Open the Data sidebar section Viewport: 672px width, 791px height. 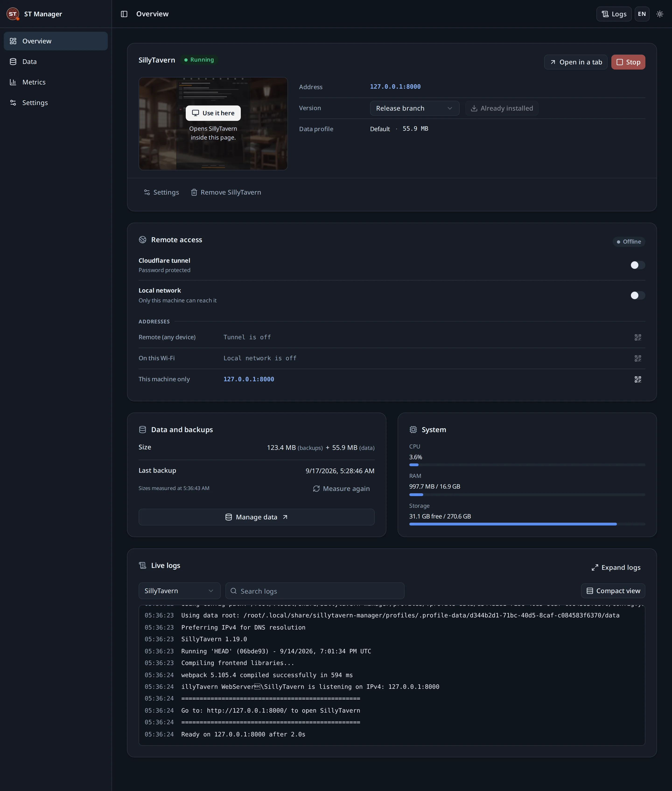pyautogui.click(x=56, y=62)
